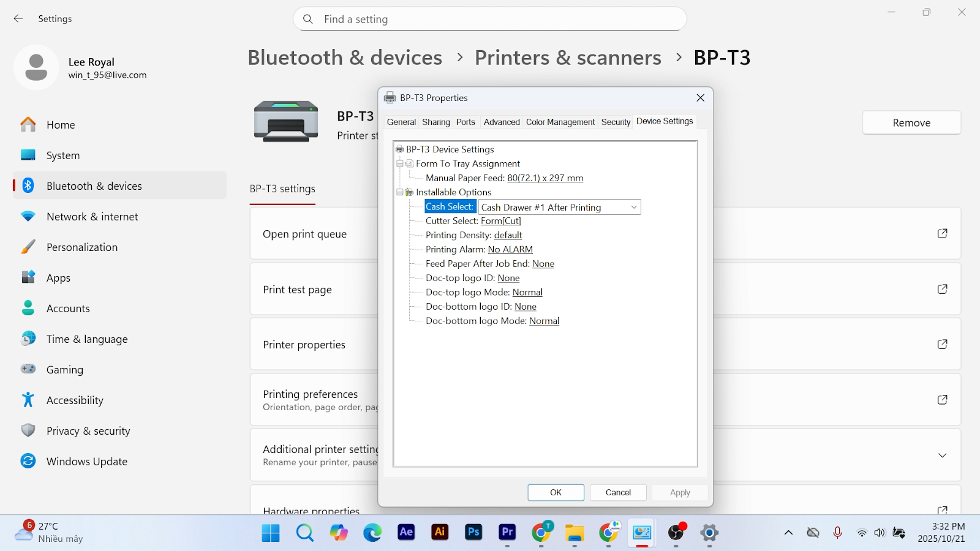Open File Explorer from the taskbar
This screenshot has height=551, width=980.
point(575,533)
